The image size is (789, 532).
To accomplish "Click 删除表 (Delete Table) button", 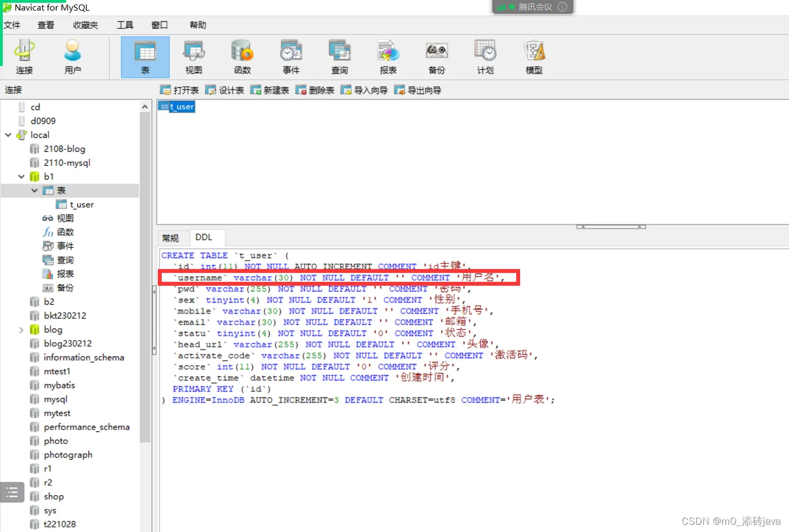I will [314, 90].
